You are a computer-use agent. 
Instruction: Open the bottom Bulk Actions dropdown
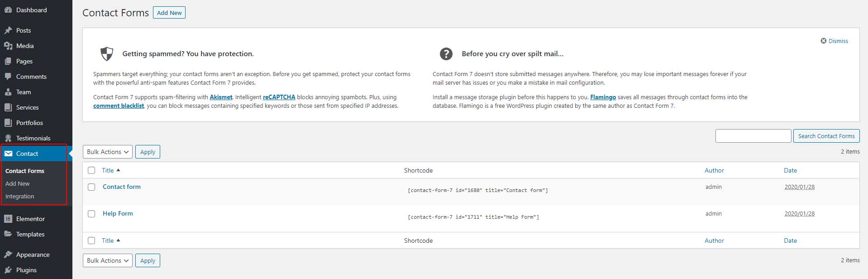[x=108, y=260]
